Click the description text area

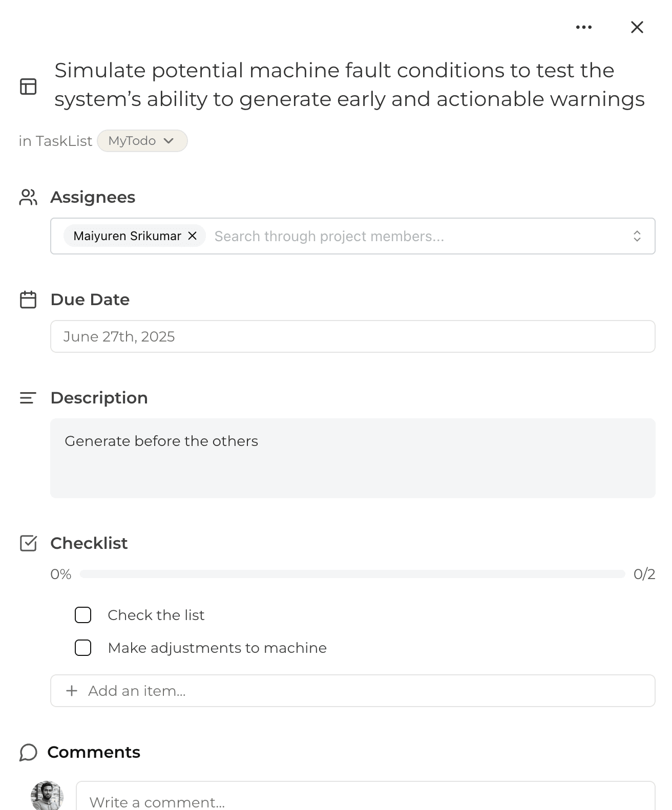352,458
